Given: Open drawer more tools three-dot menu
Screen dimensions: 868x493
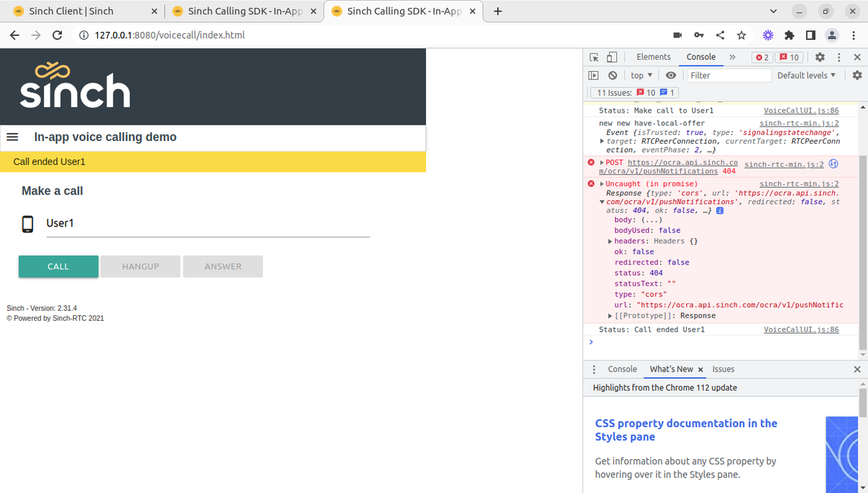Looking at the screenshot, I should (x=594, y=370).
